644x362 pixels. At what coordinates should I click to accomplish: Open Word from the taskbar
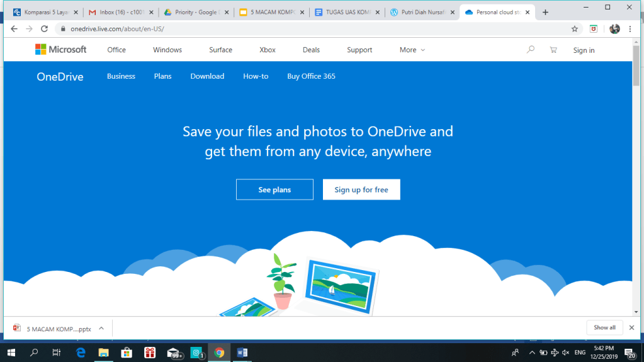click(242, 353)
